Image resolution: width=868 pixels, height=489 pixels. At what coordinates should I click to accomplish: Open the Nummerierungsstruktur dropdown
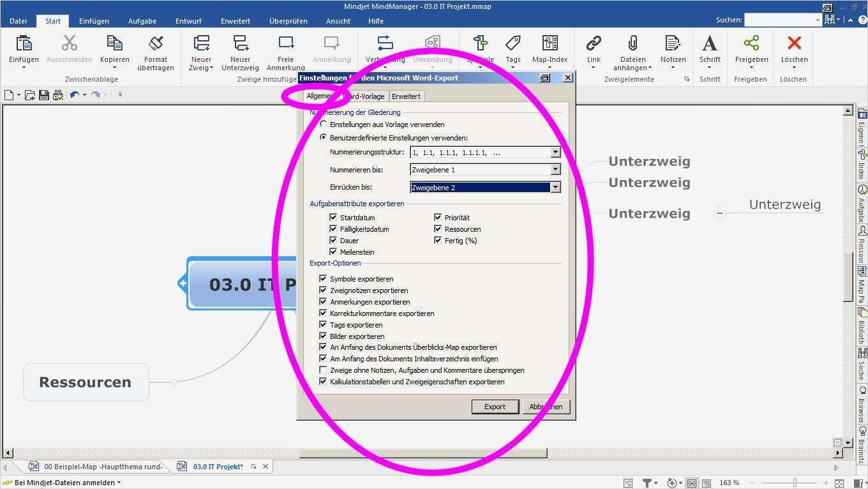555,153
